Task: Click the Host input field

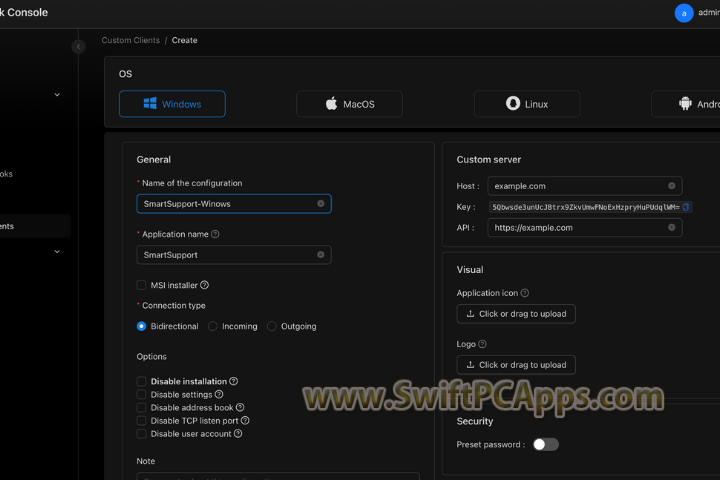Action: [585, 186]
